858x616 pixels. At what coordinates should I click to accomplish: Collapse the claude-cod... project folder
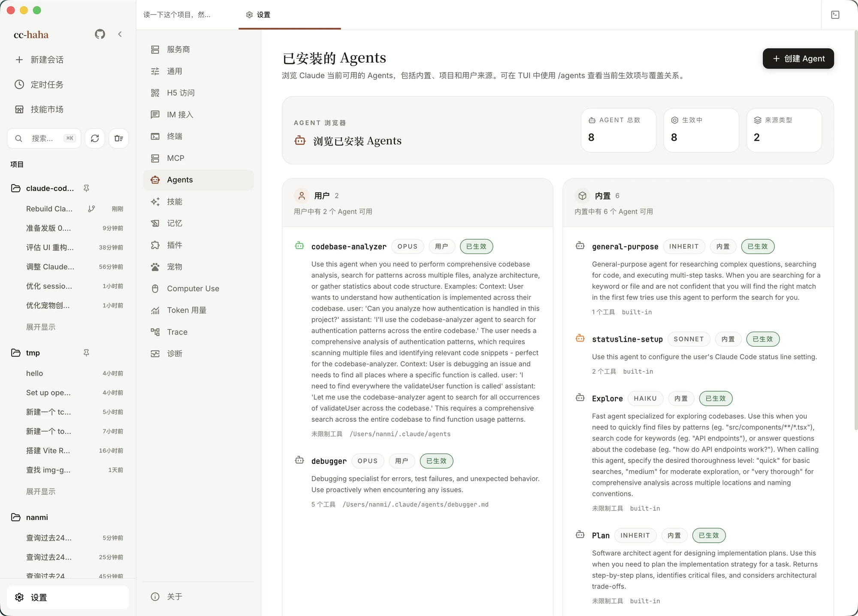coord(16,188)
